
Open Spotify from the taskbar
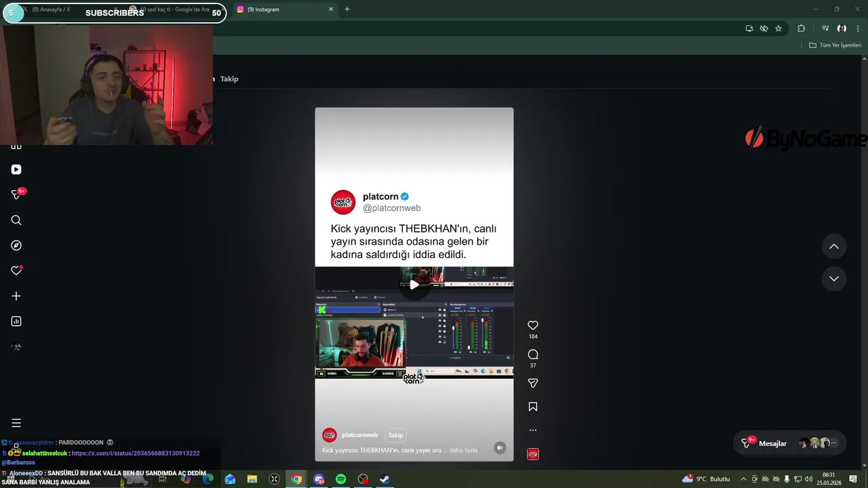click(x=340, y=479)
